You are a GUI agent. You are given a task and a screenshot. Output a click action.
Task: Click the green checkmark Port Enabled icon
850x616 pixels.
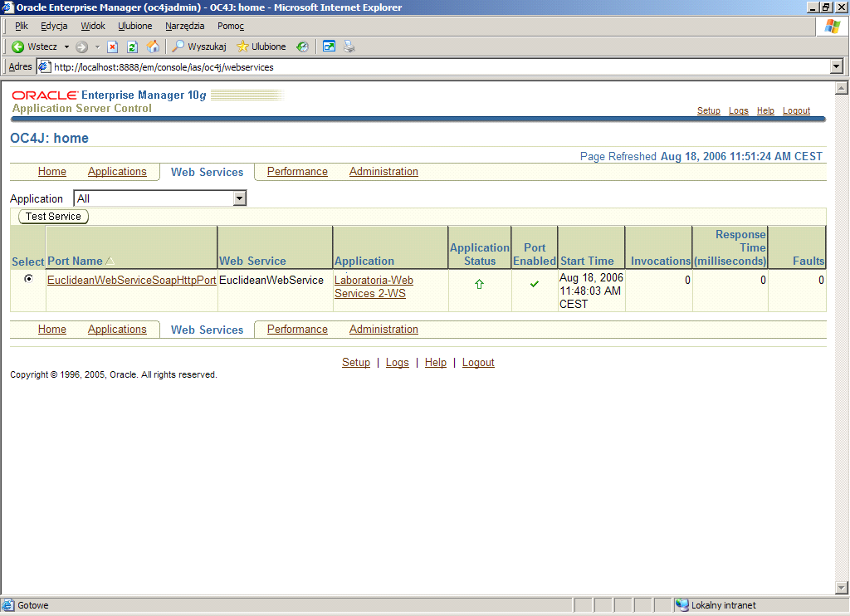tap(535, 284)
